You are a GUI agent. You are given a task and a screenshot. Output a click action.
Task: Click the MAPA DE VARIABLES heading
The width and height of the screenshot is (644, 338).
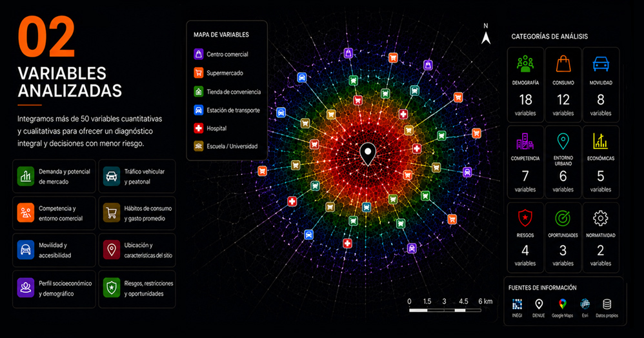tap(221, 35)
